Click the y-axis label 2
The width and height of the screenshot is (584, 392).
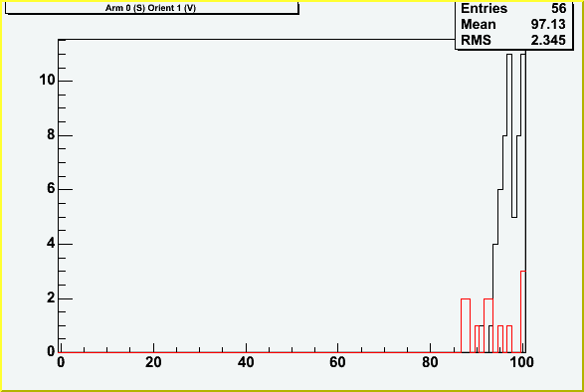pos(51,298)
